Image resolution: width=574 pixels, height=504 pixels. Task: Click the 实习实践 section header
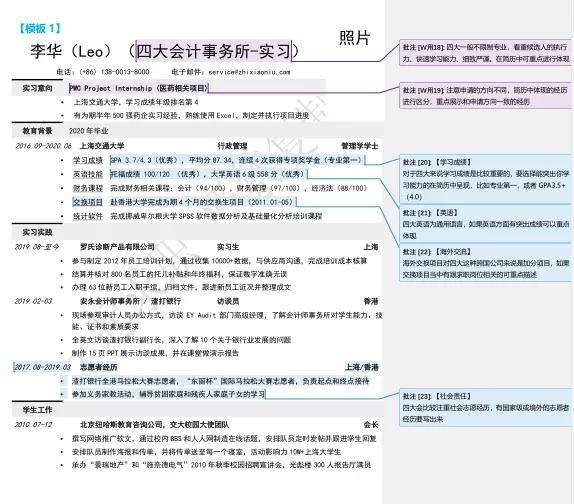point(37,232)
